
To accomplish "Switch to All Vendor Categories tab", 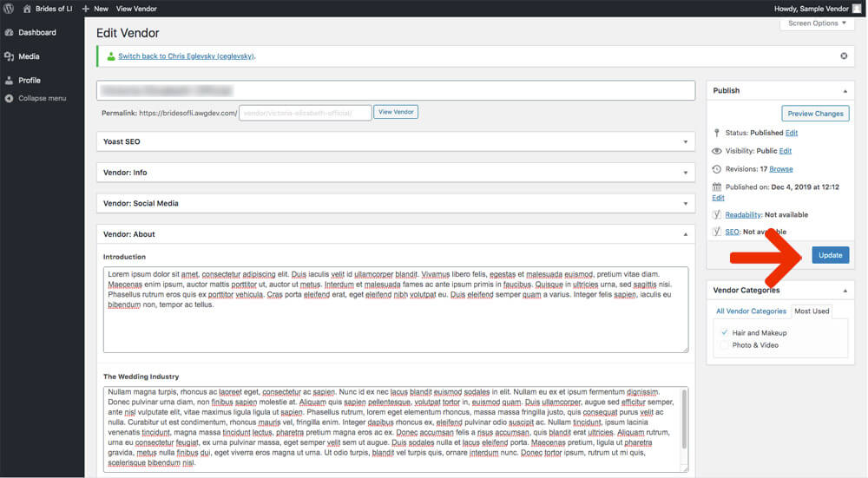I will [751, 311].
